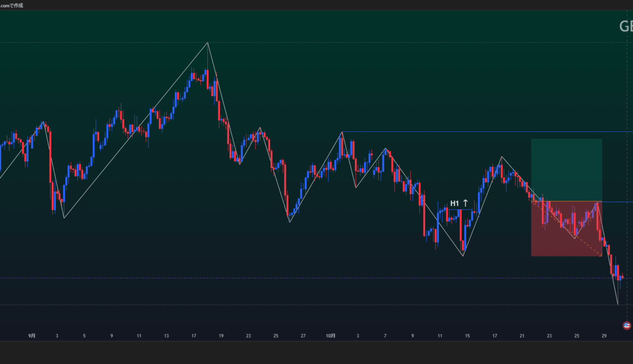The width and height of the screenshot is (633, 364).
Task: Select the green take-profit zone
Action: pyautogui.click(x=566, y=170)
